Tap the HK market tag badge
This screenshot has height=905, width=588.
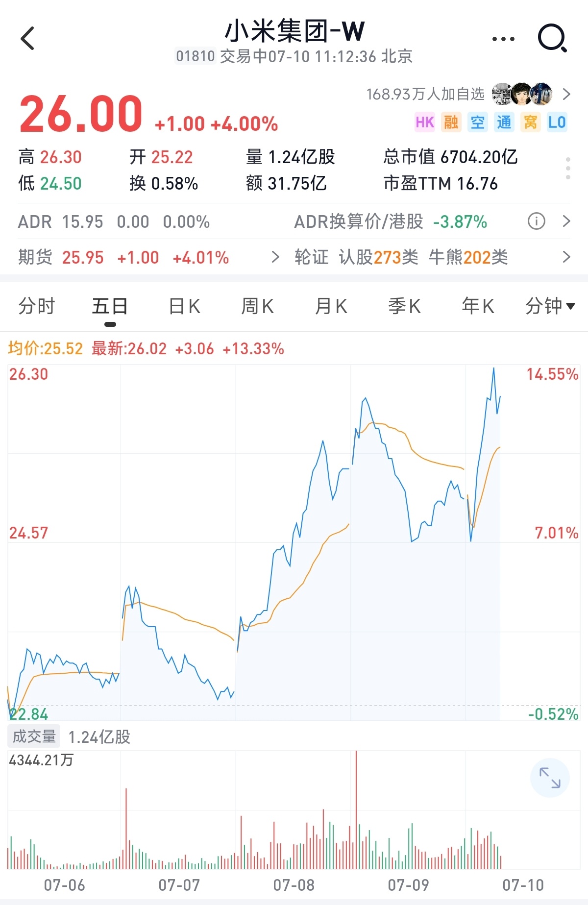425,122
